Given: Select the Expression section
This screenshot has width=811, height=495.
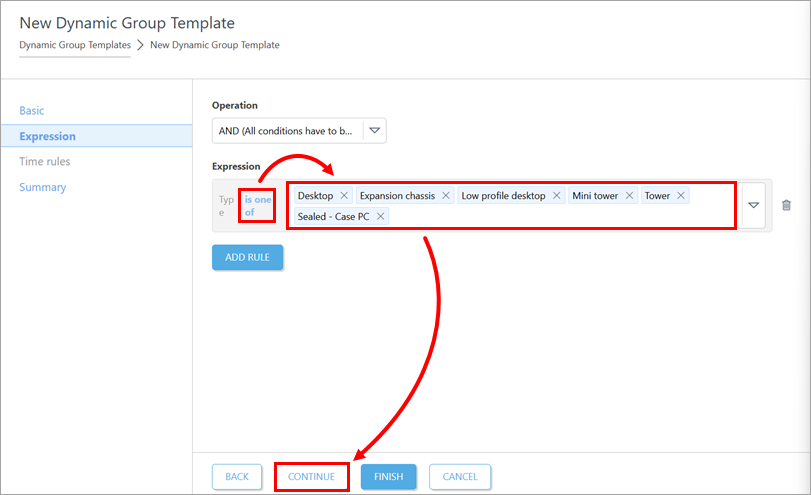Looking at the screenshot, I should (47, 137).
